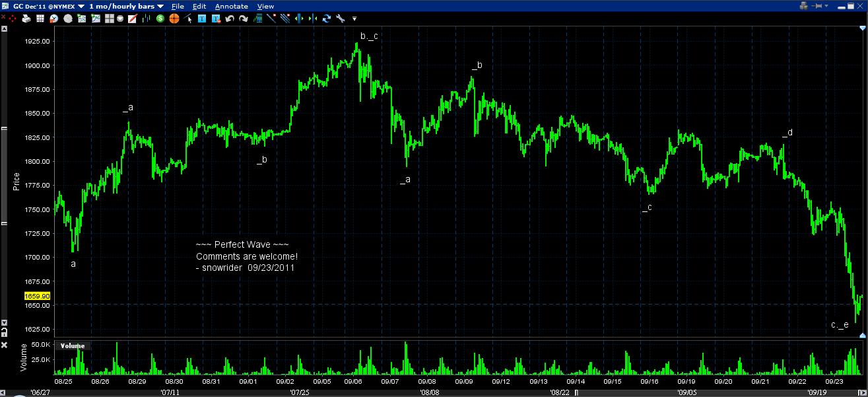Click the multiple diagonal lines toolbar icon

coord(285,18)
